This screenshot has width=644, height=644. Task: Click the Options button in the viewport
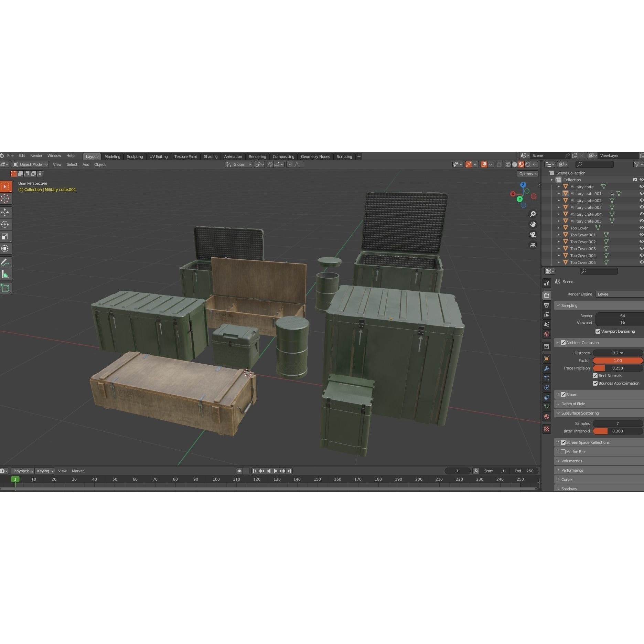[x=527, y=174]
